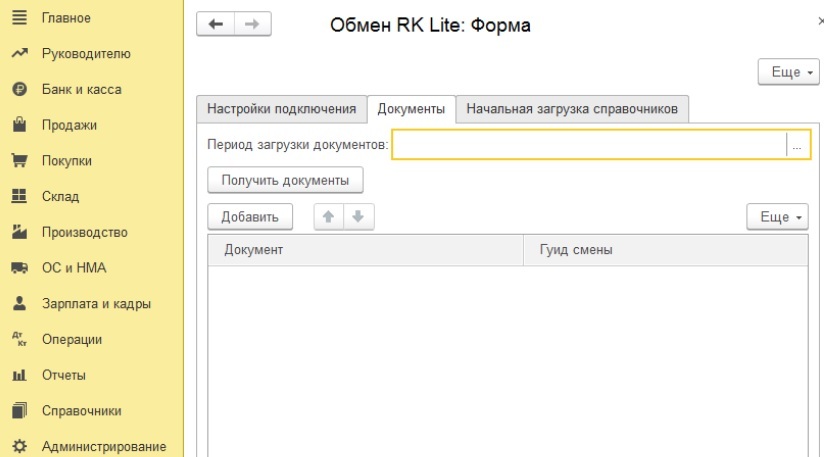The width and height of the screenshot is (827, 457).
Task: Open the Операции section
Action: (72, 339)
